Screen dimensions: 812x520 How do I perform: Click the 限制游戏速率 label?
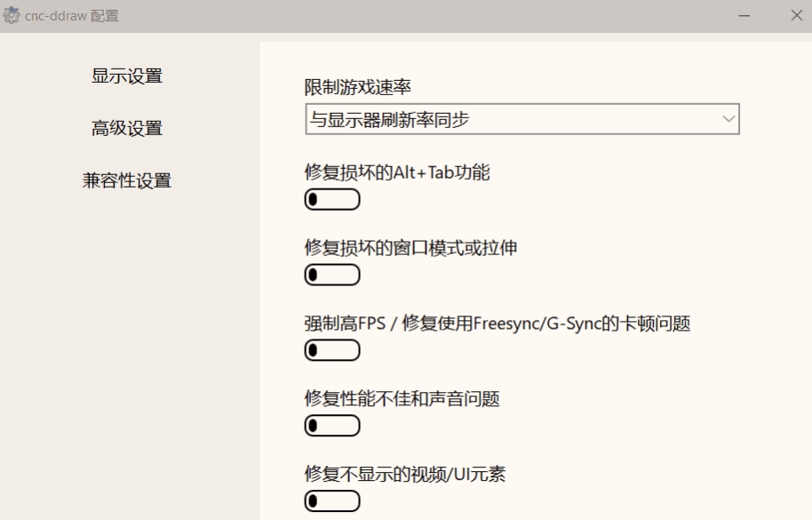click(357, 87)
